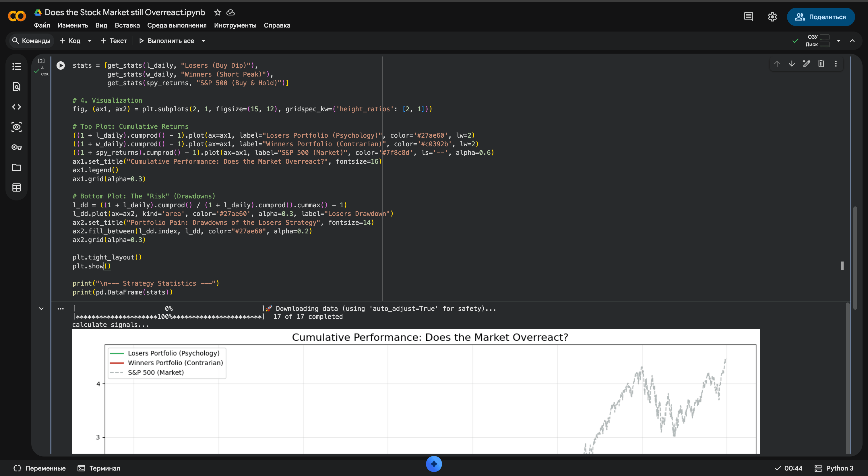Collapse the cell output chevron

(x=41, y=308)
